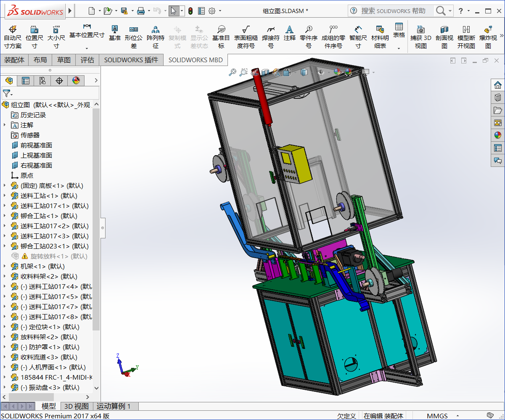Open the File Explorer task pane icon

coord(498,110)
